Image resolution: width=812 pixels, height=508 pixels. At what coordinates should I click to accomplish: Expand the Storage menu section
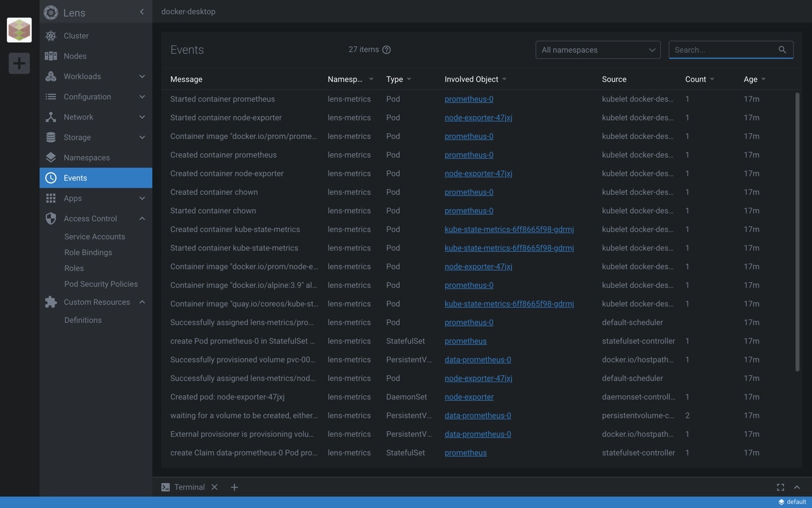(142, 137)
